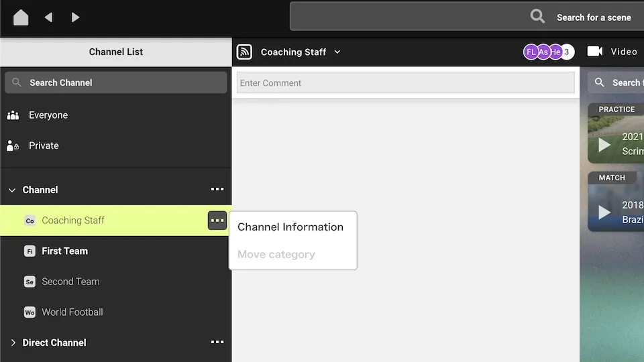Image resolution: width=644 pixels, height=362 pixels.
Task: Click the video panel search icon
Action: pyautogui.click(x=599, y=82)
